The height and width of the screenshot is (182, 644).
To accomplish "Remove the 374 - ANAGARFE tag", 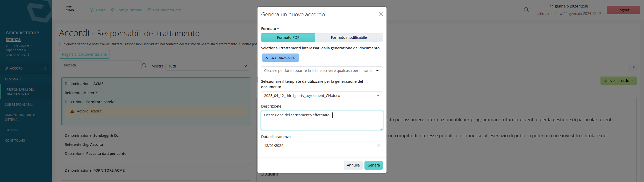I will (x=267, y=58).
